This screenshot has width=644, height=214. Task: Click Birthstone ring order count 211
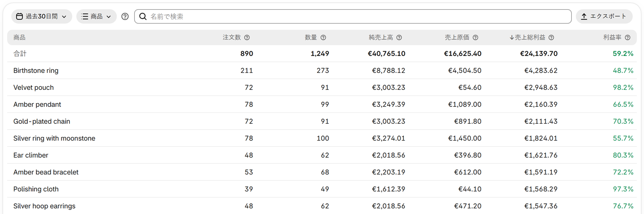[x=247, y=70]
